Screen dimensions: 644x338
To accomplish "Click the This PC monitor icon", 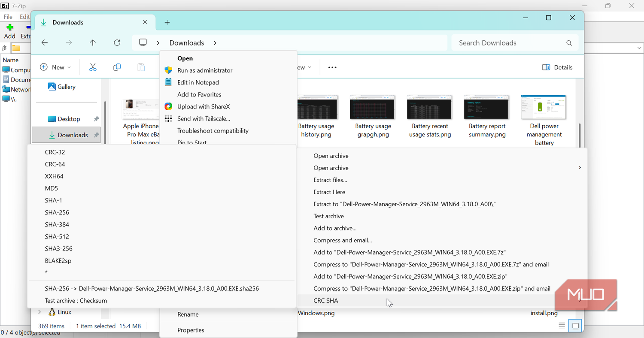I will click(x=143, y=43).
